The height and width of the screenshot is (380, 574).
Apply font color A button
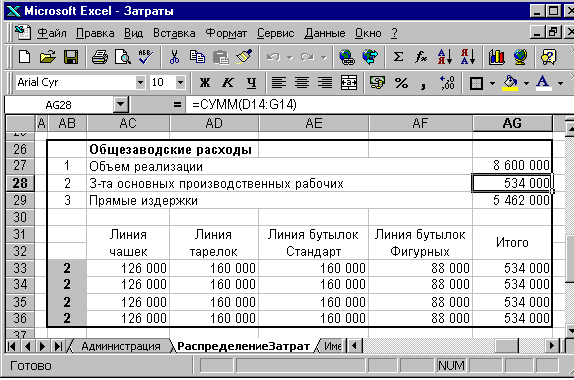543,83
